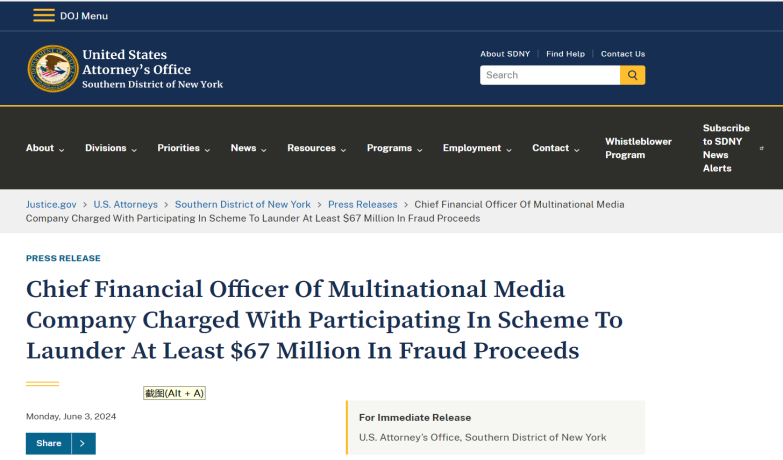Click the Share button
Screen dimensions: 783x460
49,444
